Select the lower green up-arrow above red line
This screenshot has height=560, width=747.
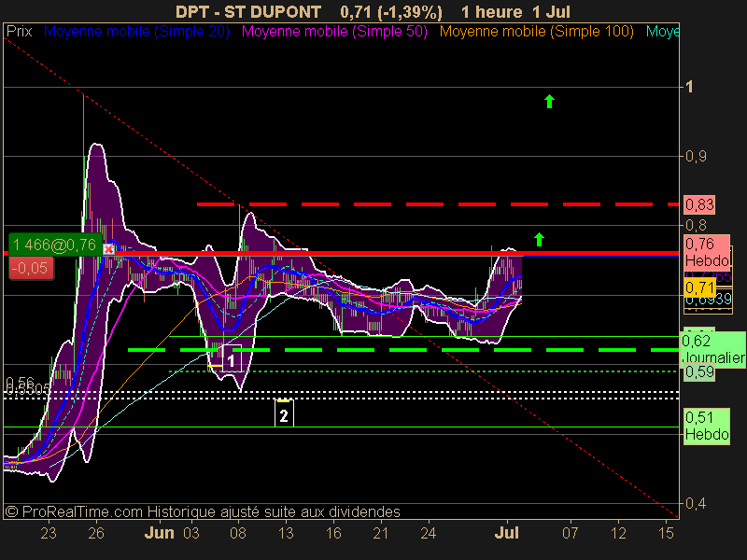tap(539, 239)
